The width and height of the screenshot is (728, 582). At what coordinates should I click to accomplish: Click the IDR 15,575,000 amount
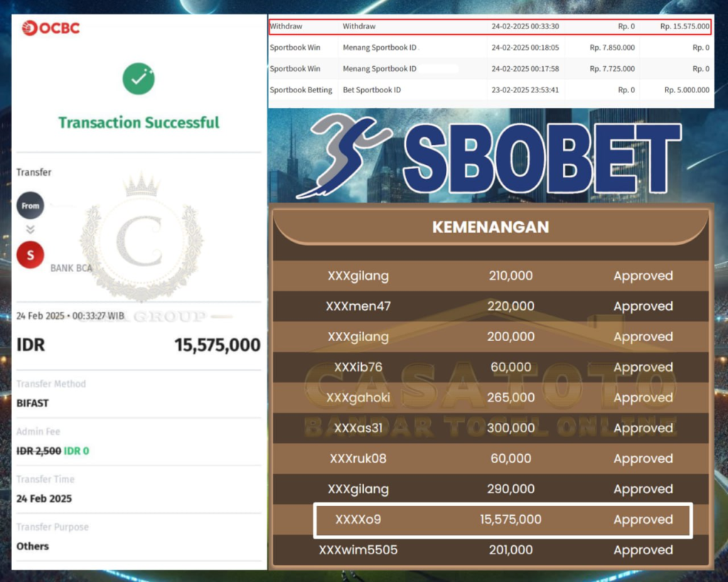pyautogui.click(x=217, y=345)
